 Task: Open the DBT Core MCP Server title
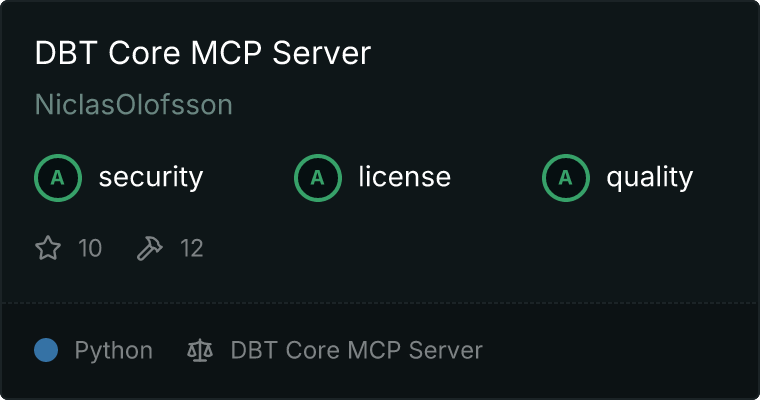203,52
